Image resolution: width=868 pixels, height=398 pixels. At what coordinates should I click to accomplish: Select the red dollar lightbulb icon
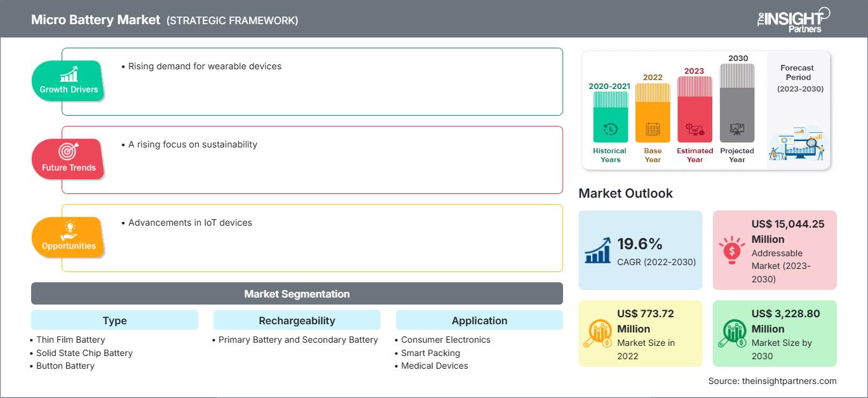732,249
